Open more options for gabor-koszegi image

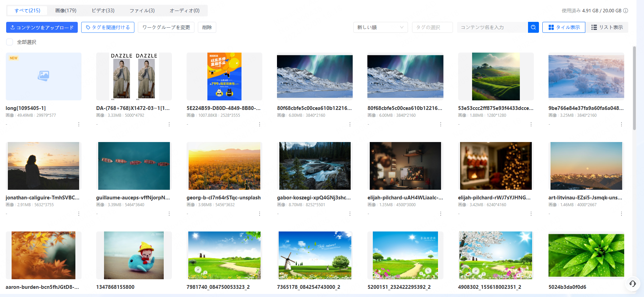click(x=350, y=214)
